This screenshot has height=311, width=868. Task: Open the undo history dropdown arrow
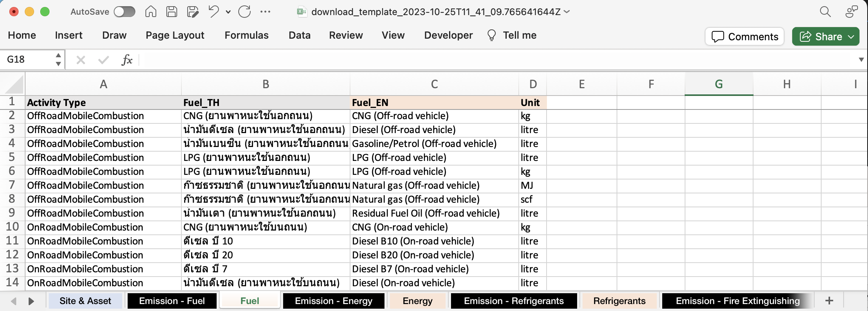[228, 12]
